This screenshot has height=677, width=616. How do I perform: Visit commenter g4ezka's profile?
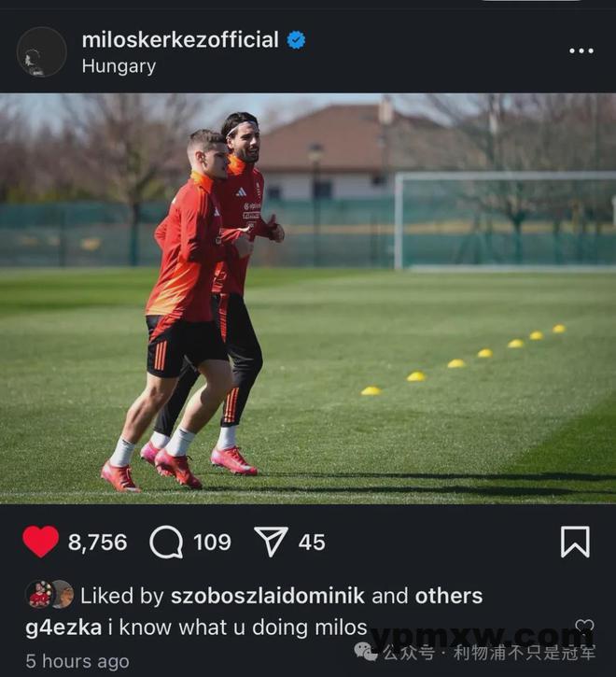coord(63,628)
